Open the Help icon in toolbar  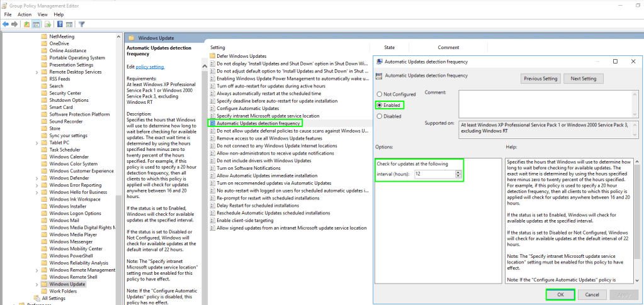pyautogui.click(x=60, y=25)
